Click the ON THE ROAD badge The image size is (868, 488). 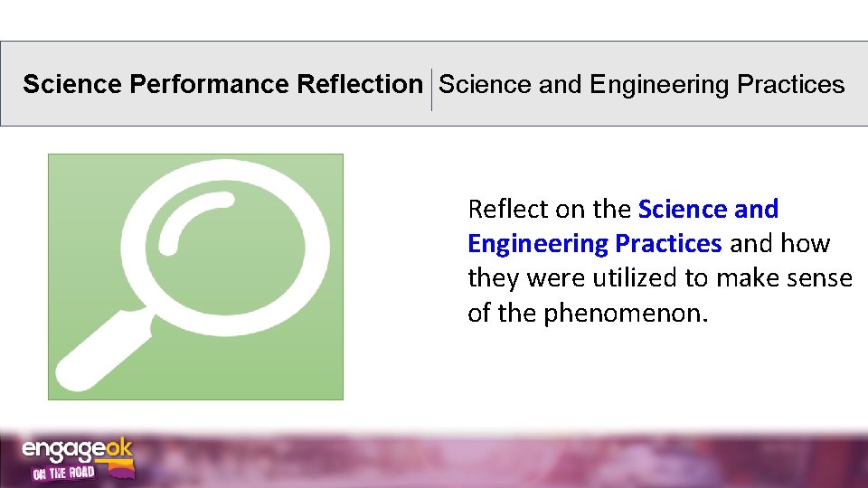pyautogui.click(x=63, y=474)
